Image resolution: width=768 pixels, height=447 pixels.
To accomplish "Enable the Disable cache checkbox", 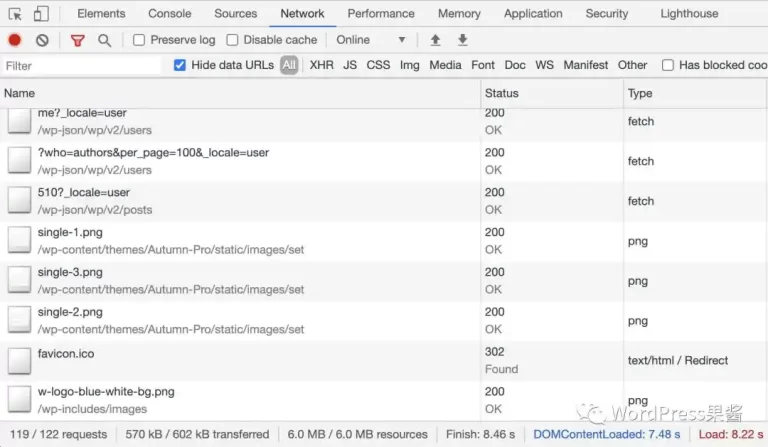I will [232, 40].
